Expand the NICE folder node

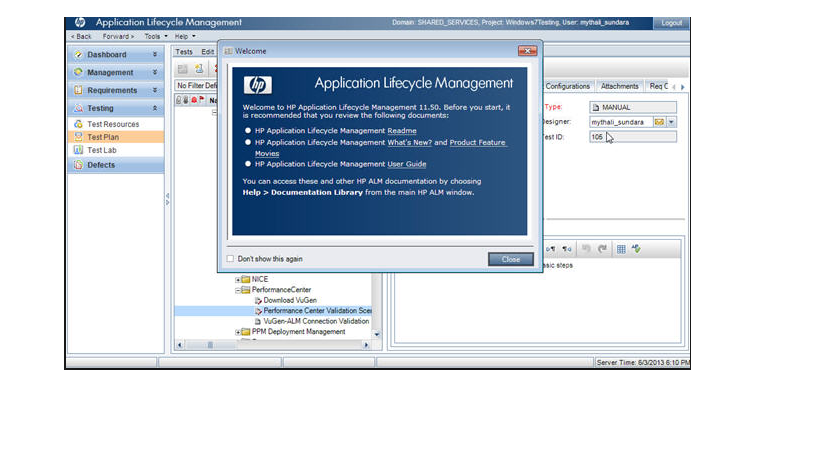click(x=238, y=279)
